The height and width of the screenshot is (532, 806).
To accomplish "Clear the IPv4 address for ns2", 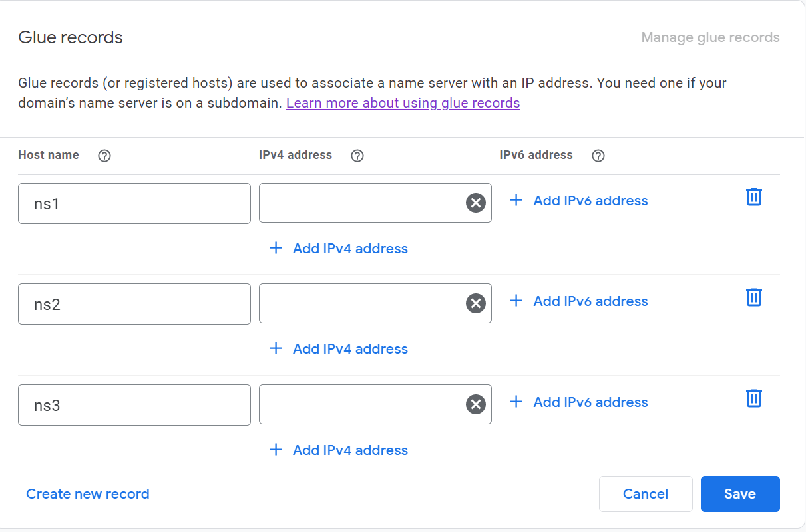I will coord(475,304).
